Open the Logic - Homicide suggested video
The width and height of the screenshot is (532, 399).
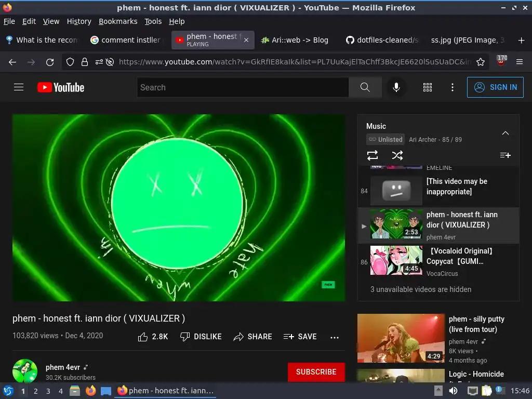click(476, 374)
